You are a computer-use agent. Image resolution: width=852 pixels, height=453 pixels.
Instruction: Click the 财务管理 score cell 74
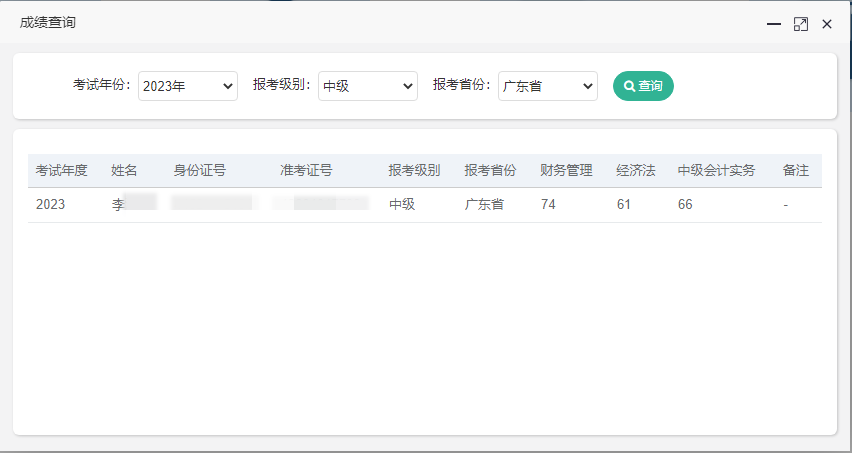(x=548, y=204)
